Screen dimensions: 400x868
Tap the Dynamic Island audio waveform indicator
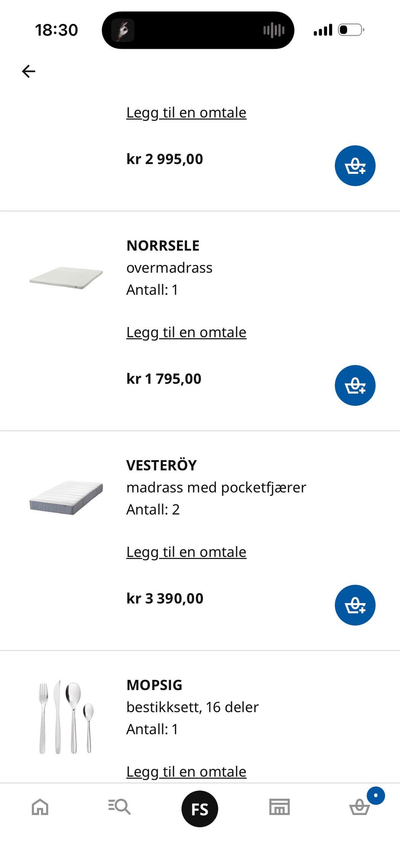coord(274,30)
